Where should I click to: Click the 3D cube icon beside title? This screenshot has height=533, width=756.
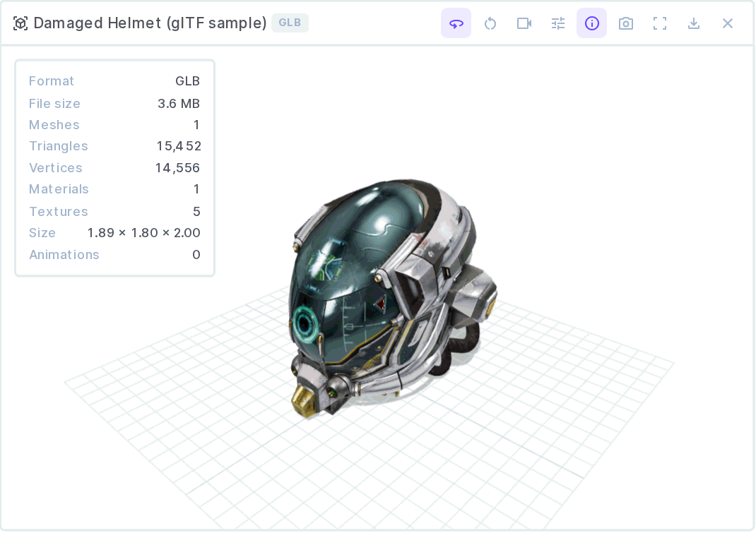20,23
